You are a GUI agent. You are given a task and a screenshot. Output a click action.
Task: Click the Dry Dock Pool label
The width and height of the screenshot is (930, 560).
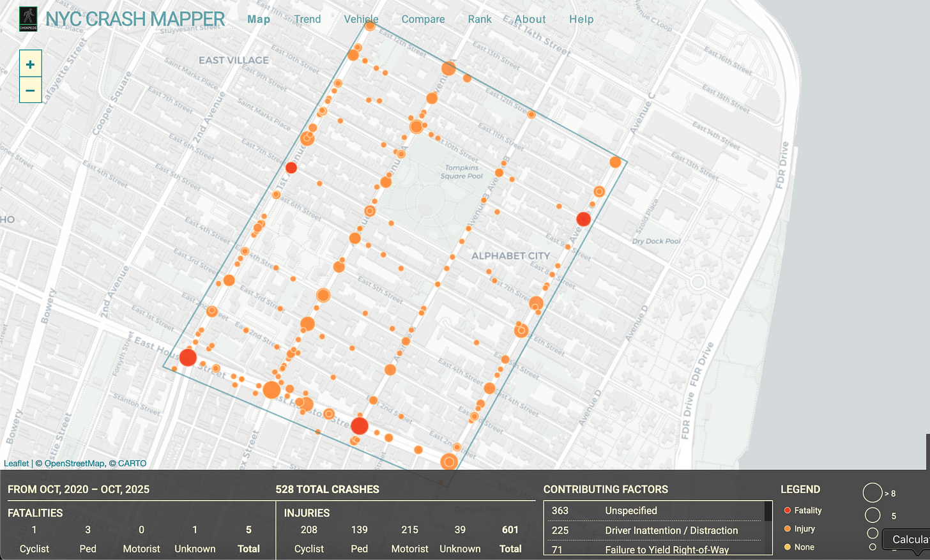(656, 241)
